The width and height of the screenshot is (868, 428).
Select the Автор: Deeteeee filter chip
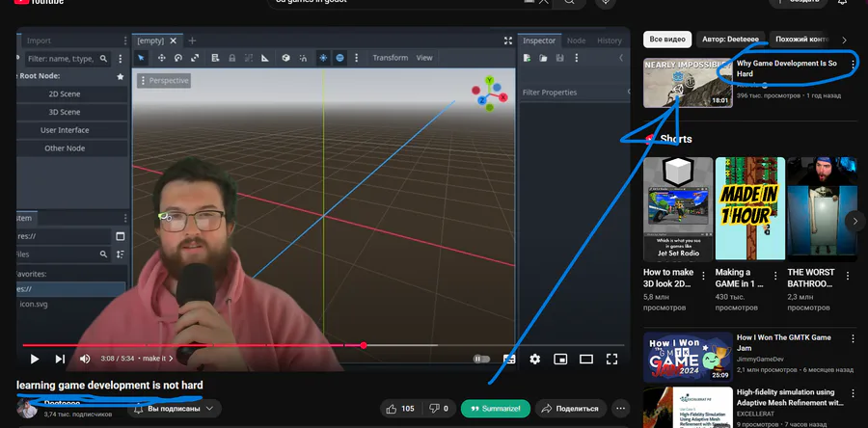tap(731, 40)
